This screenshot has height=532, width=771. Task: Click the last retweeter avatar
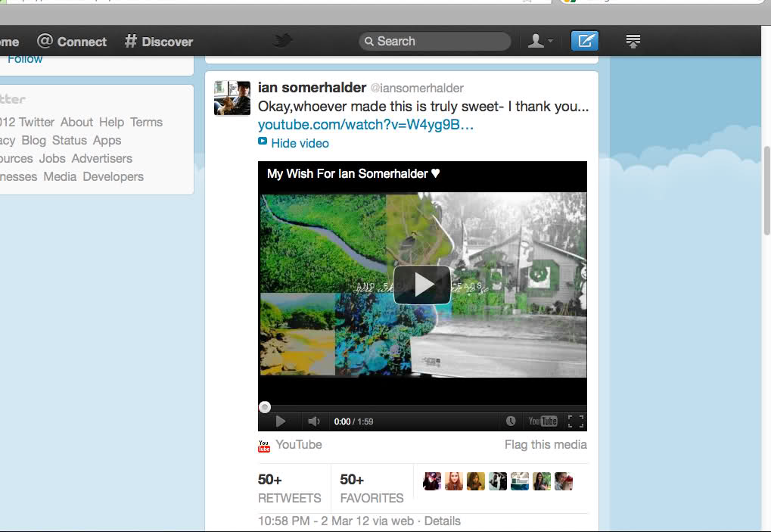[x=564, y=481]
